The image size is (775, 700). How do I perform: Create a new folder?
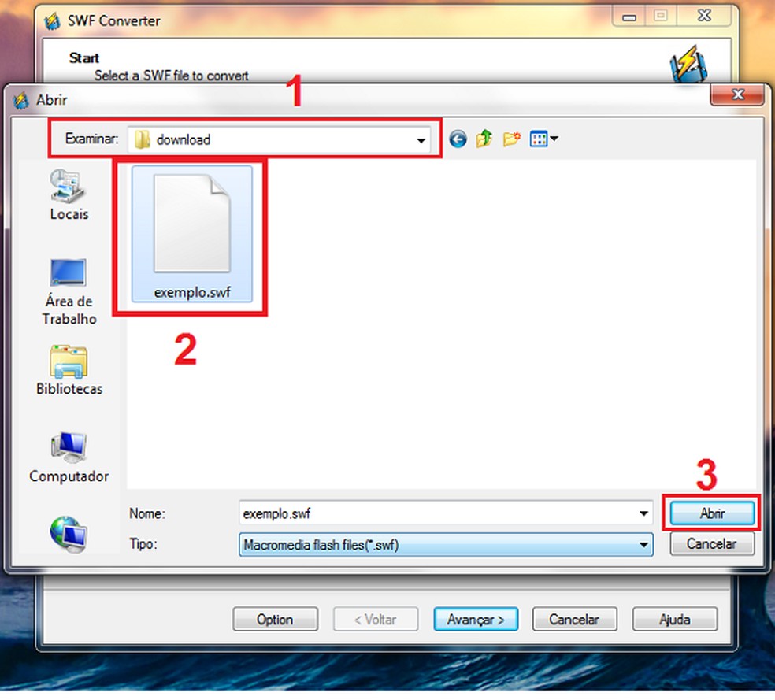tap(512, 139)
